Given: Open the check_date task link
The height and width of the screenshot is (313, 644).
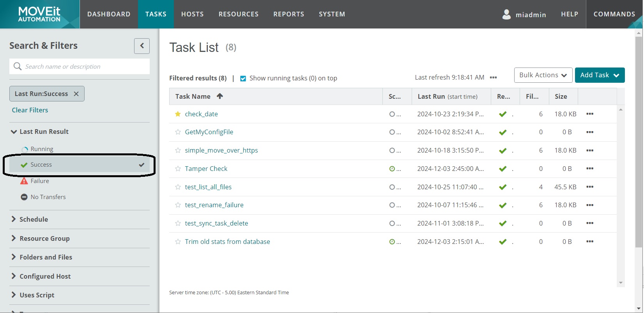Looking at the screenshot, I should coord(201,114).
